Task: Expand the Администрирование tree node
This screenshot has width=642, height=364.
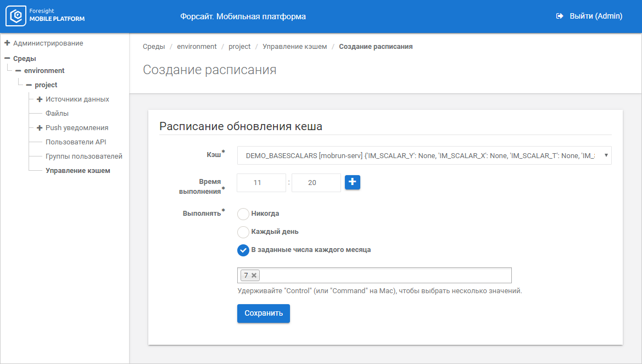Action: pyautogui.click(x=7, y=43)
